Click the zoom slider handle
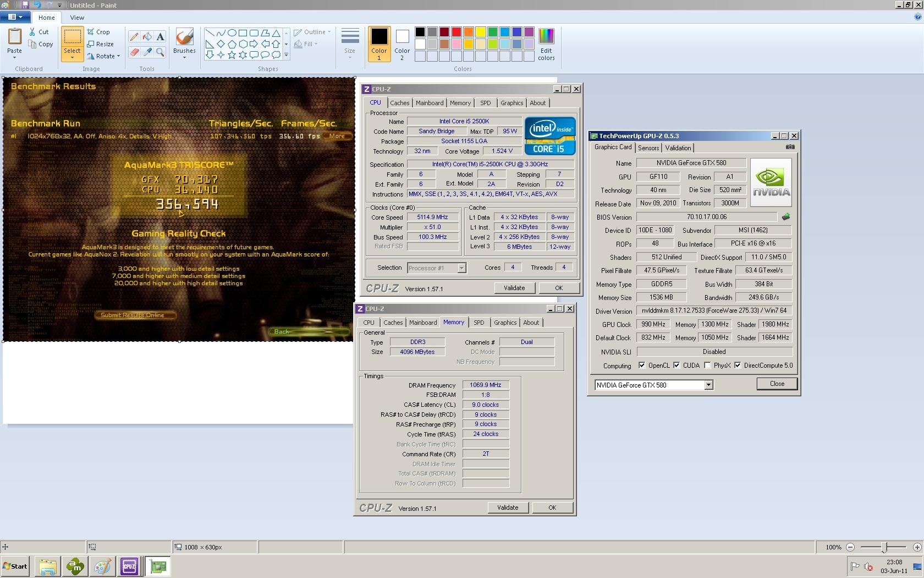The width and height of the screenshot is (924, 578). (884, 547)
